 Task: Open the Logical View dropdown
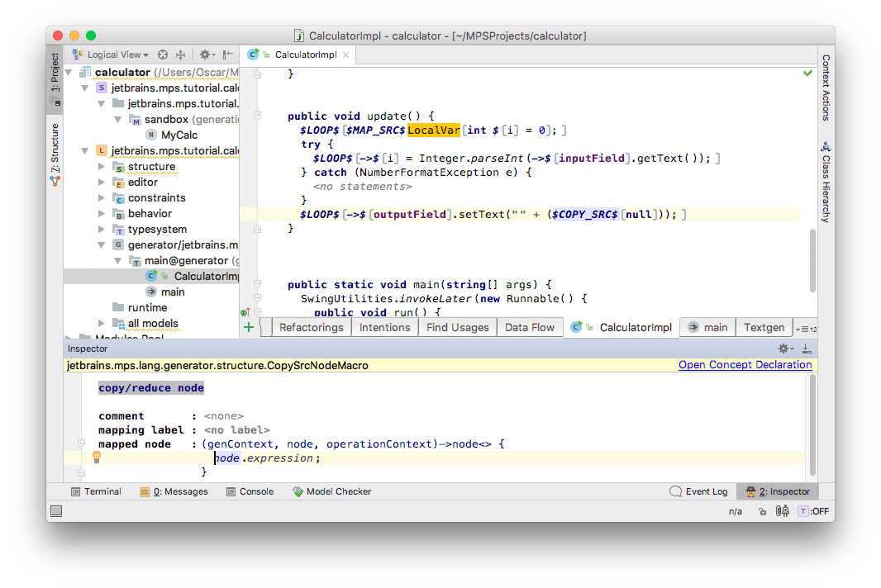click(x=117, y=55)
